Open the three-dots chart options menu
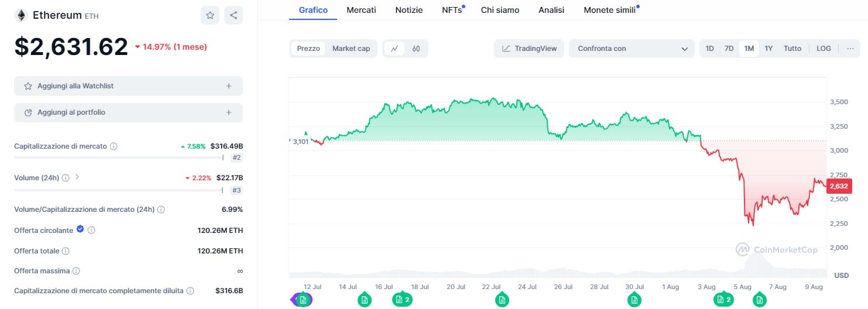Image resolution: width=868 pixels, height=309 pixels. pyautogui.click(x=850, y=49)
